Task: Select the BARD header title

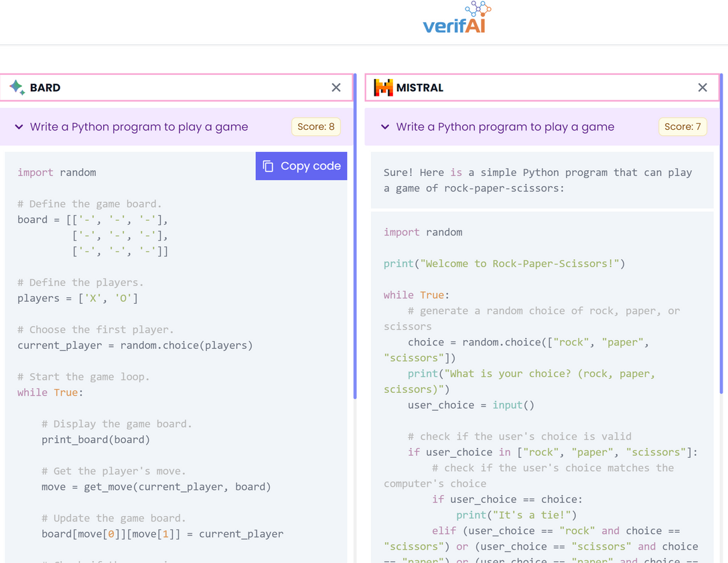Action: (x=45, y=88)
